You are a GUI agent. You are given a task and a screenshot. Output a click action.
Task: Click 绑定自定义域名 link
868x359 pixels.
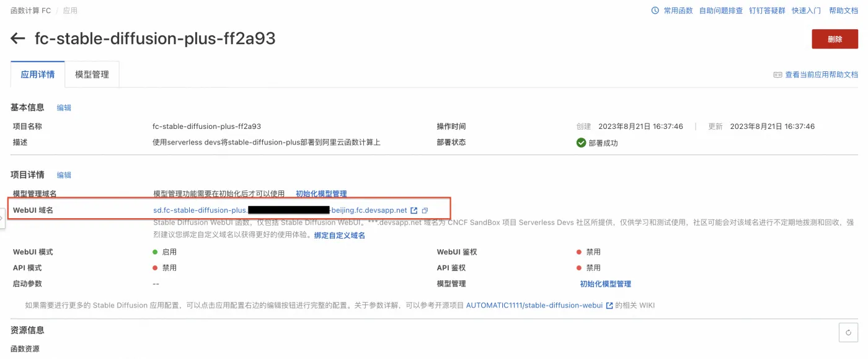[x=340, y=236]
